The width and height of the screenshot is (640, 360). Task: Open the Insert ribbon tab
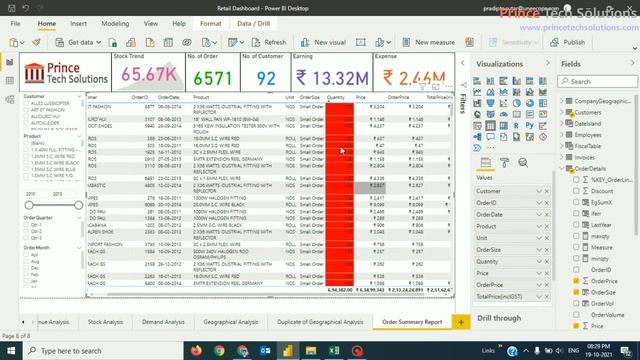click(x=78, y=24)
